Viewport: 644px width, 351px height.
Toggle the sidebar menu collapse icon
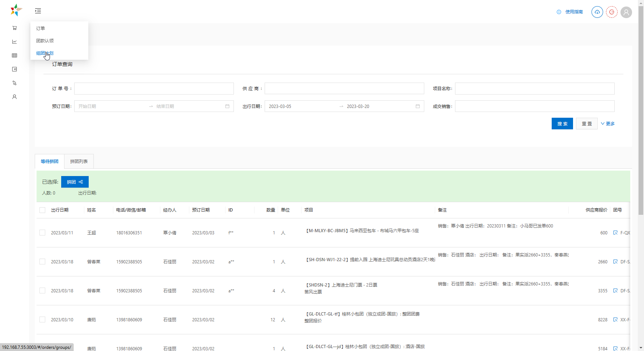(x=38, y=11)
